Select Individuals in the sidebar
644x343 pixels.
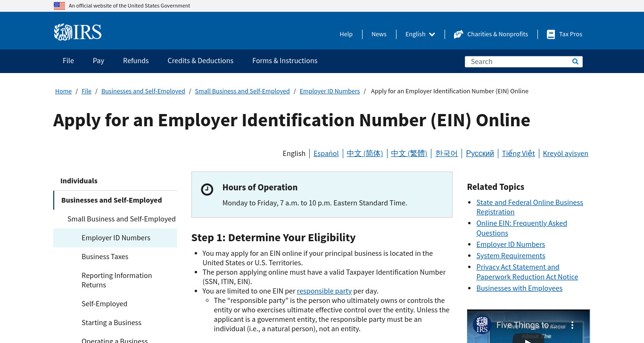pos(79,181)
